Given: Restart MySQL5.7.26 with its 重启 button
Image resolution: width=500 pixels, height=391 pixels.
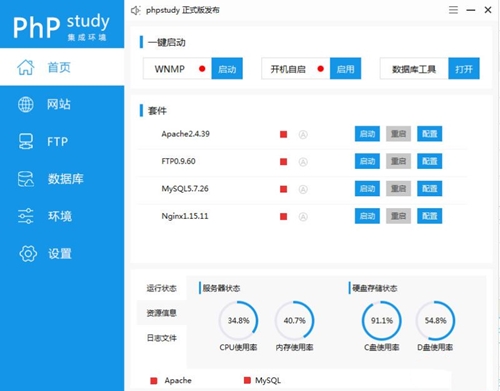Looking at the screenshot, I should click(x=398, y=189).
